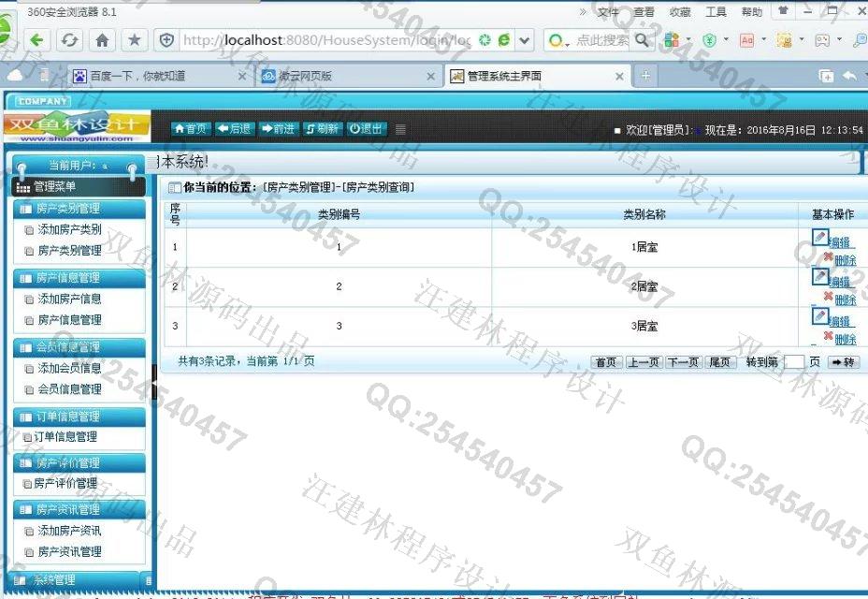Screen dimensions: 868x599
Task: Open the 查看 browser menu
Action: [644, 11]
